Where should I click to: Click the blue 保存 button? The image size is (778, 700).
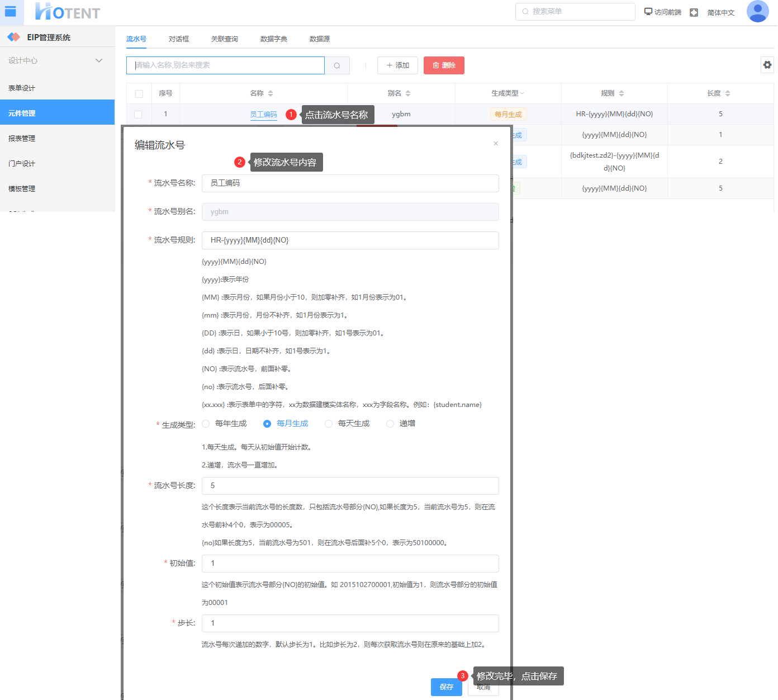click(x=446, y=687)
